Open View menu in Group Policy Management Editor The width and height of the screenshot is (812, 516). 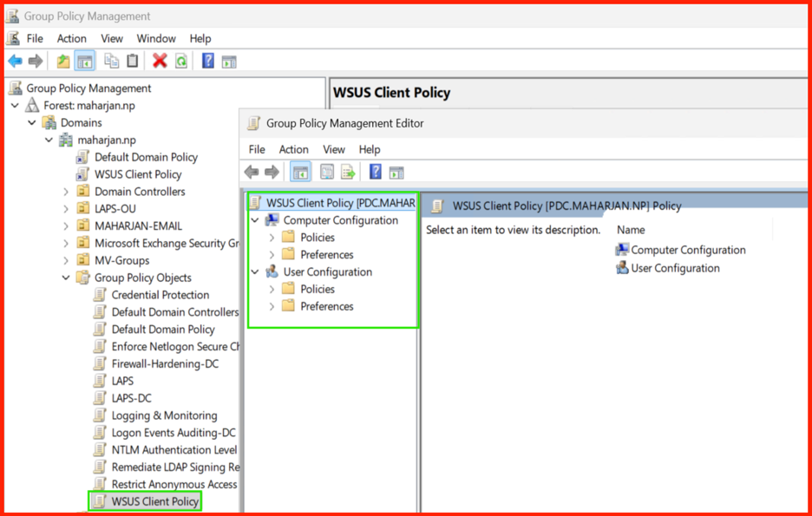tap(334, 149)
